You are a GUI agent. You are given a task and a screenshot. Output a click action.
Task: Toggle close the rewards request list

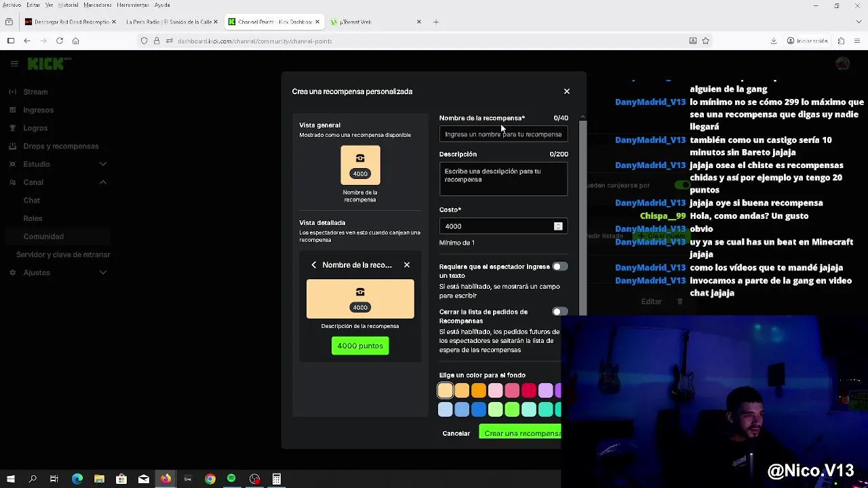coord(559,312)
